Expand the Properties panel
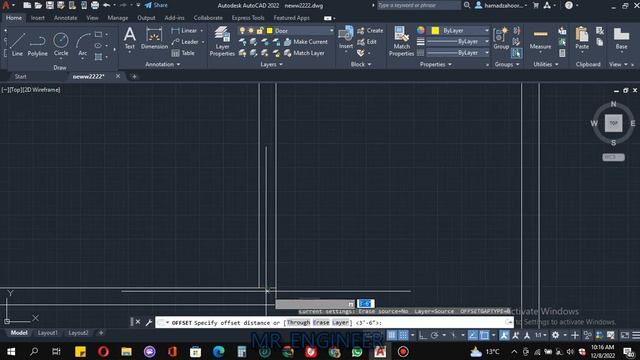 coord(436,64)
